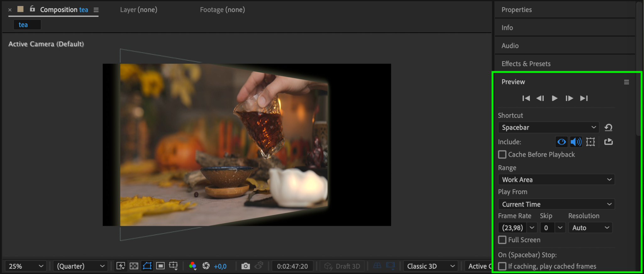Viewport: 644px width, 274px height.
Task: Jump to first frame in Preview panel
Action: click(526, 98)
